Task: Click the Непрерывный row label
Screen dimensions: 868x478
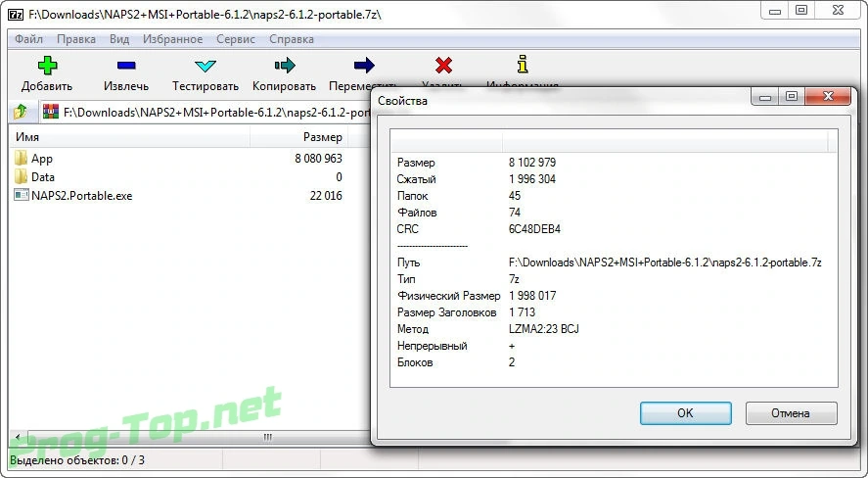Action: (432, 346)
